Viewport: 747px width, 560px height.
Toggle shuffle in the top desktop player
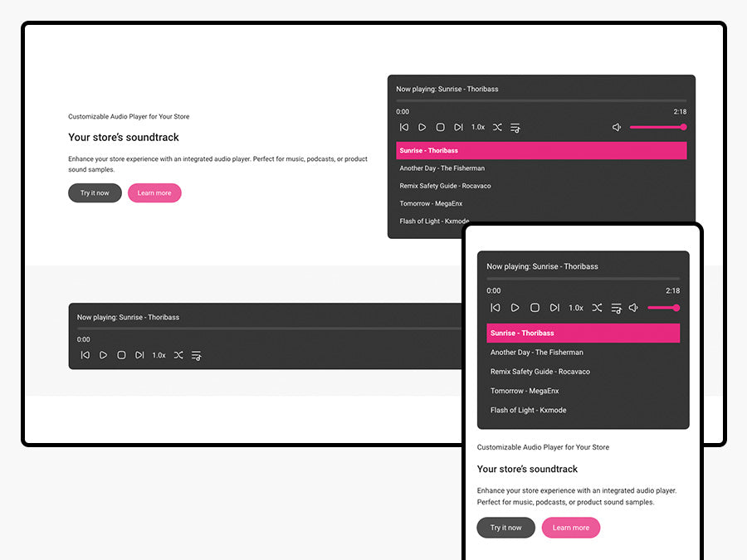point(497,127)
